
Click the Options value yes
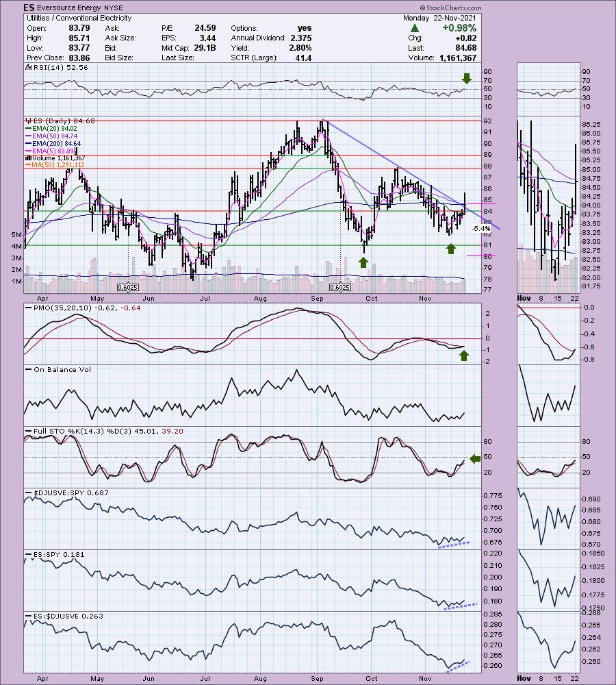305,28
